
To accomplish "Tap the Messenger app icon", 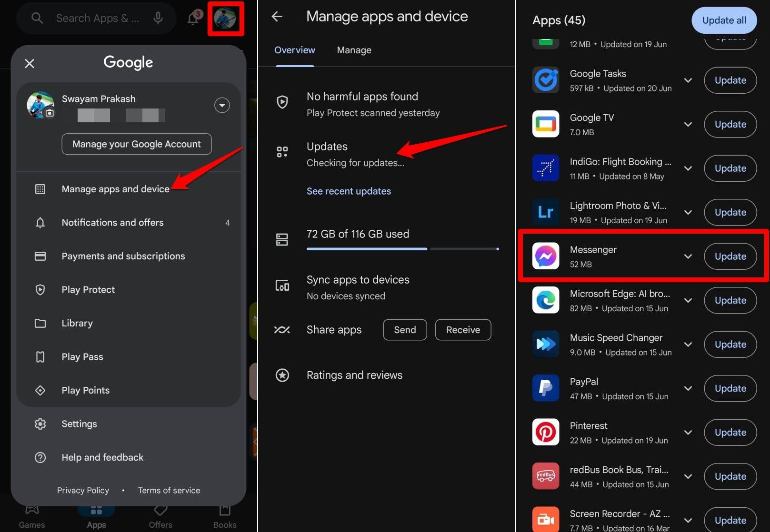I will tap(545, 256).
